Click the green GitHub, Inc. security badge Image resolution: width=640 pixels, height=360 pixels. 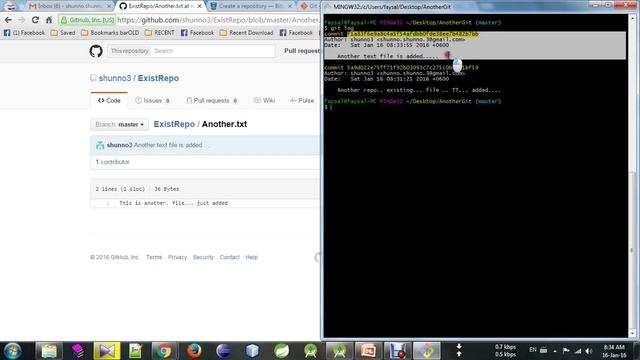[x=87, y=20]
